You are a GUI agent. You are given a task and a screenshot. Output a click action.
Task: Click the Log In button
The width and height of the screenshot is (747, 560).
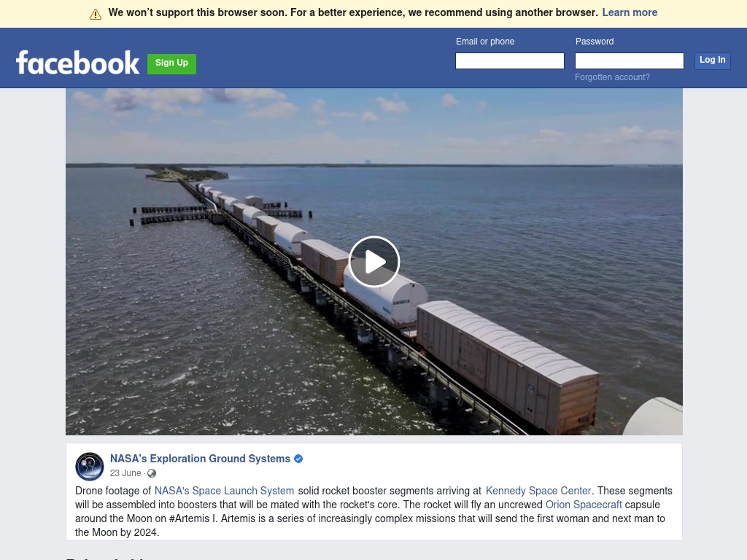click(712, 61)
